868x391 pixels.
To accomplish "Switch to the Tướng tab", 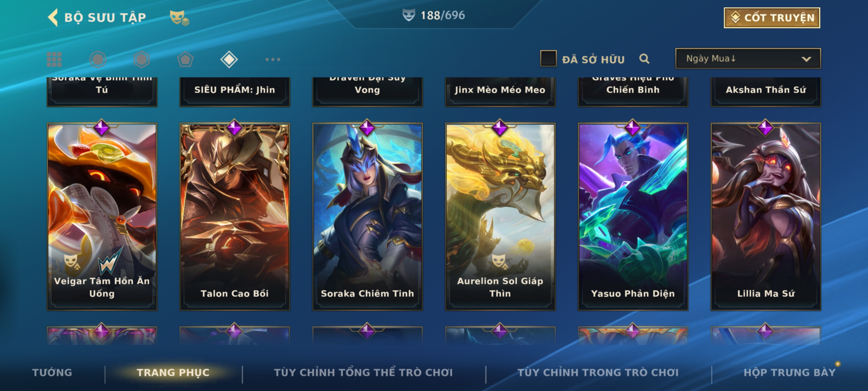I will coord(52,373).
